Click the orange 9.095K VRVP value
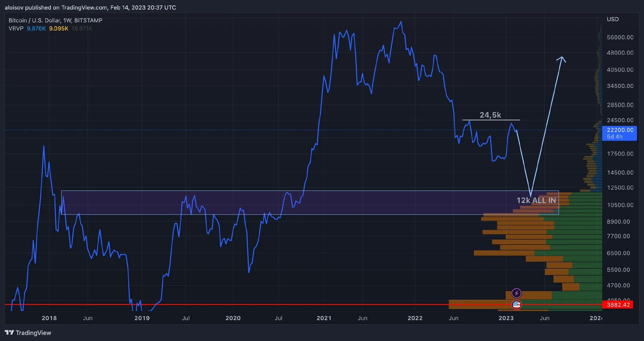 pos(59,28)
